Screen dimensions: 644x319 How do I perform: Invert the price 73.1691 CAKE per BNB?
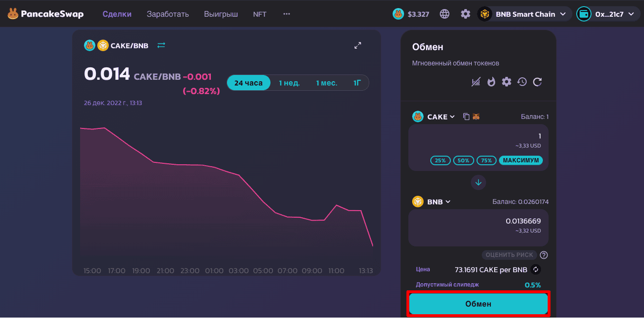click(536, 269)
